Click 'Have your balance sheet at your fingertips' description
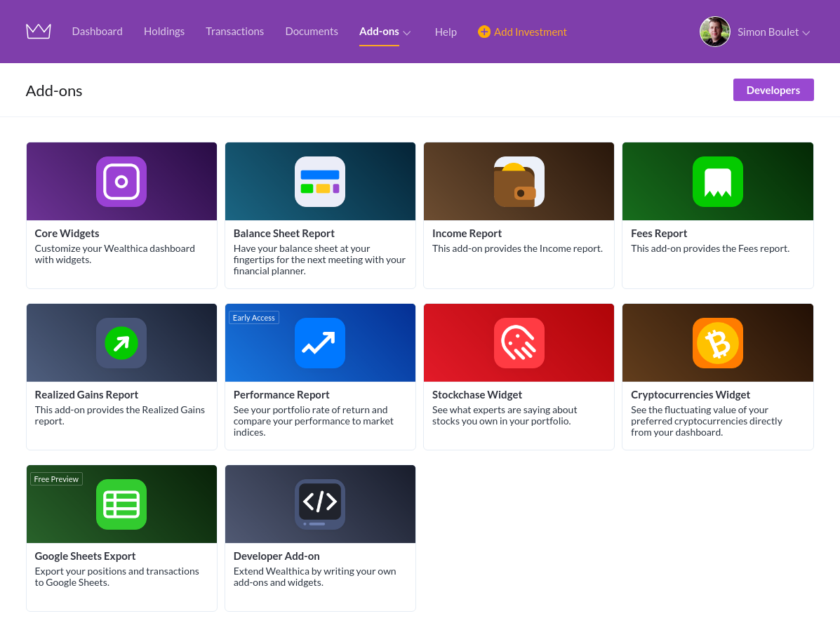840x623 pixels. (319, 260)
